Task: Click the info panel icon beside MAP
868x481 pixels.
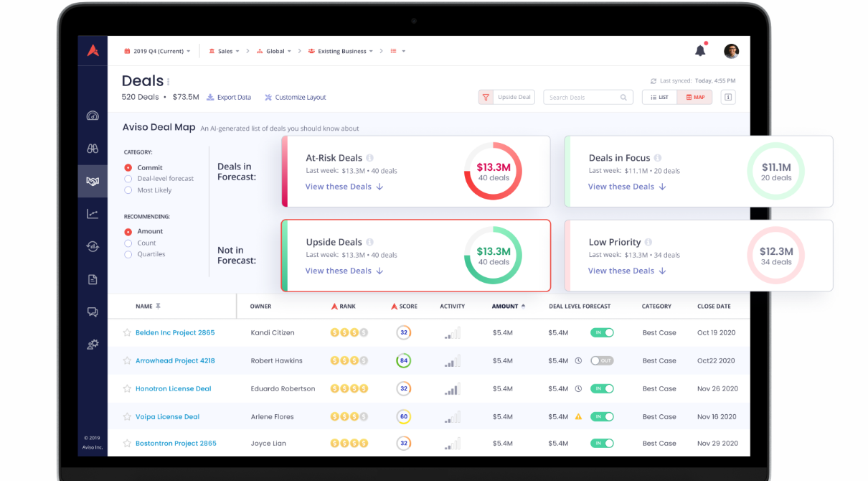Action: (x=728, y=97)
